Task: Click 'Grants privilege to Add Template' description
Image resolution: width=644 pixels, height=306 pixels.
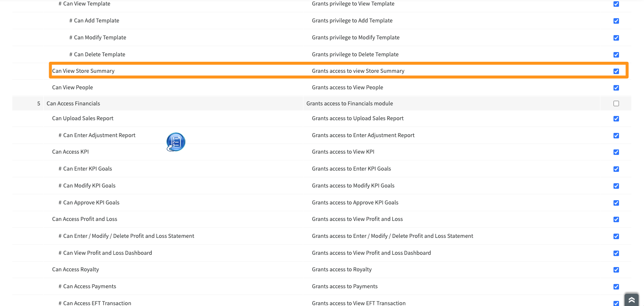Action: click(x=352, y=20)
